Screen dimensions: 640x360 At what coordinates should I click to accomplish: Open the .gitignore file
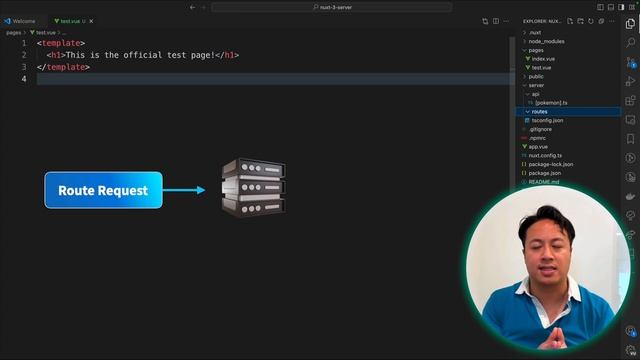tap(540, 129)
